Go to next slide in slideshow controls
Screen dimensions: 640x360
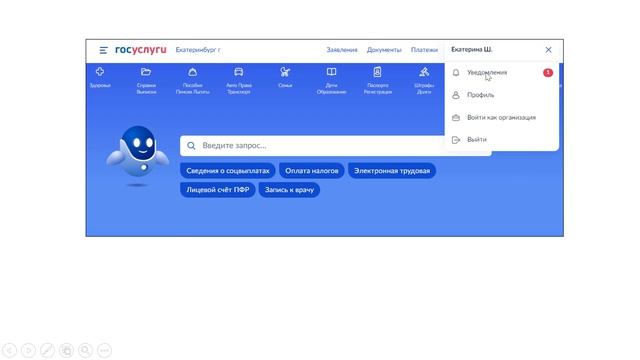pyautogui.click(x=28, y=350)
